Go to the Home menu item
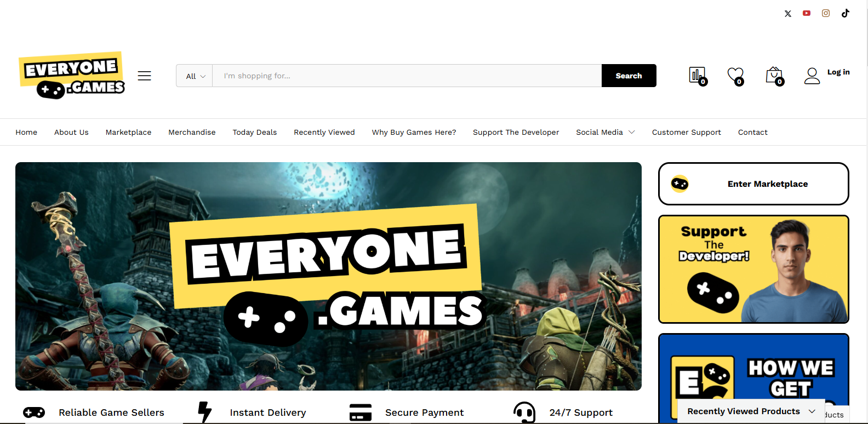Screen dimensions: 868x424 [26, 132]
